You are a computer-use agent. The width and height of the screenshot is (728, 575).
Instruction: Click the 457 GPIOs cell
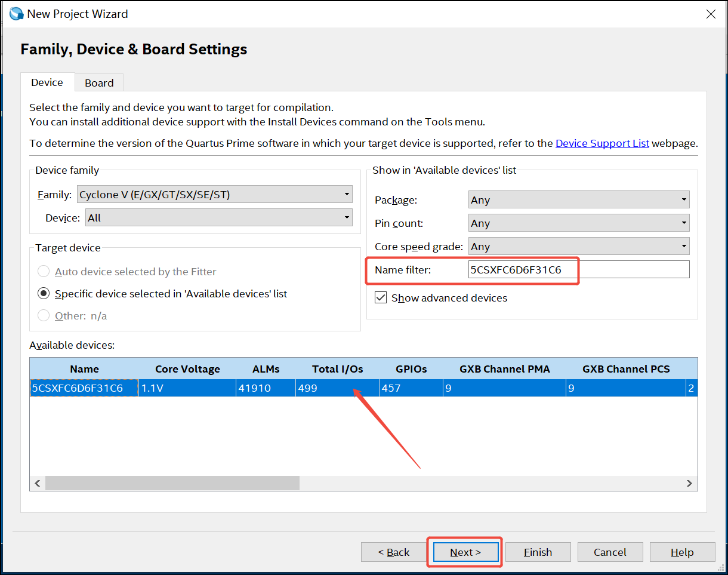coord(411,388)
